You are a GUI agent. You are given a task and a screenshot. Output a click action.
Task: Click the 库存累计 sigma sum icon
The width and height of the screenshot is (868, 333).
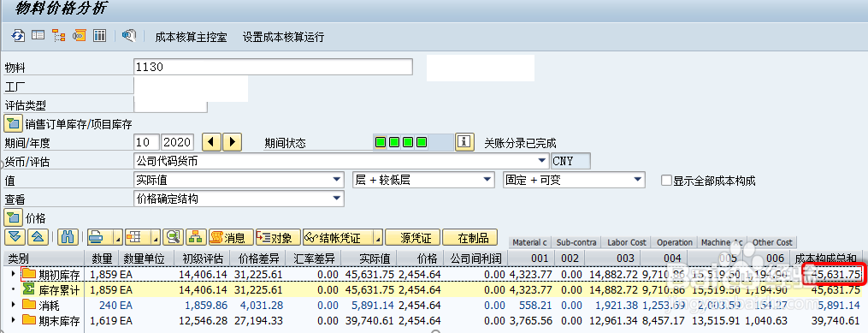tap(28, 289)
